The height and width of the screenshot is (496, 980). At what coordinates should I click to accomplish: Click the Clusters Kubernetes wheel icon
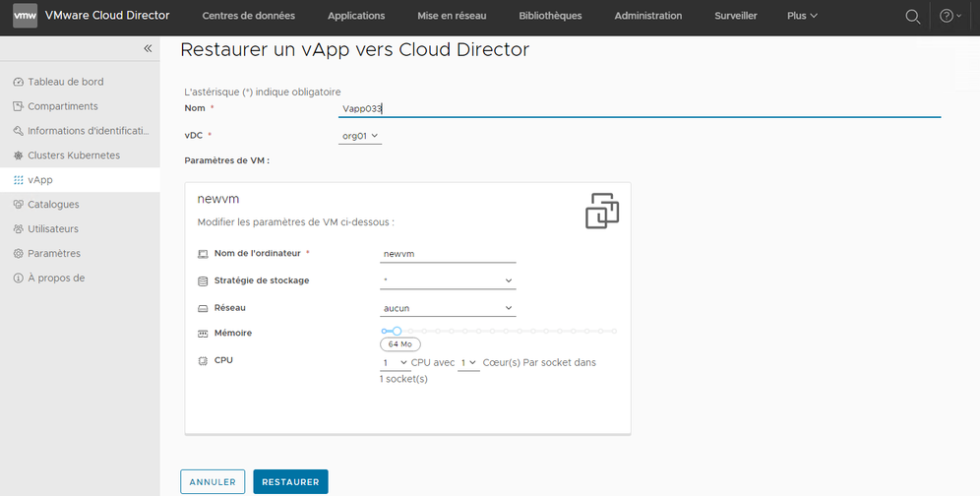click(x=18, y=155)
